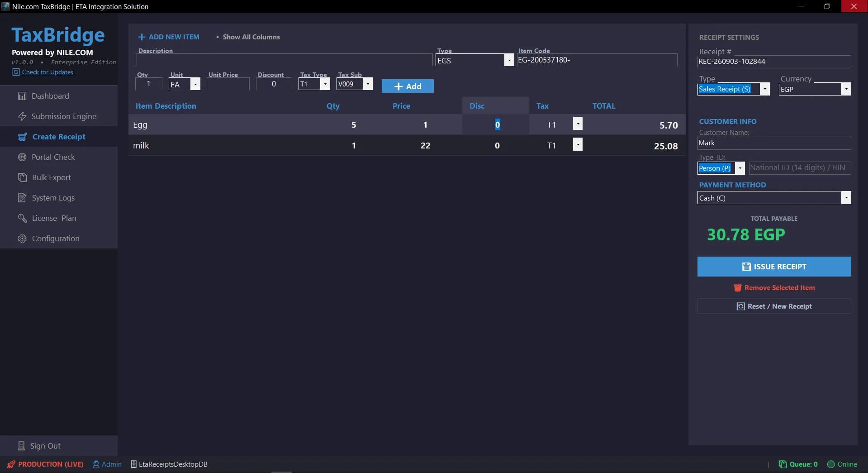Click the Sign Out door icon

coord(21,446)
